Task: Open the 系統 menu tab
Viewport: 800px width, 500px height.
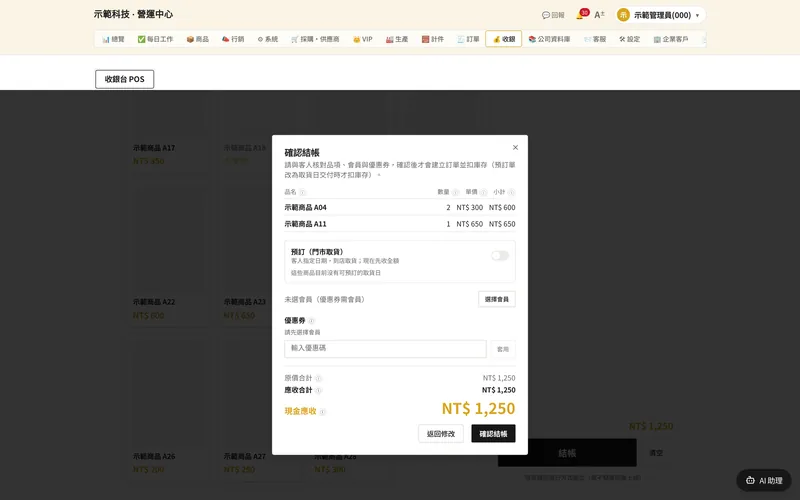Action: pos(268,39)
